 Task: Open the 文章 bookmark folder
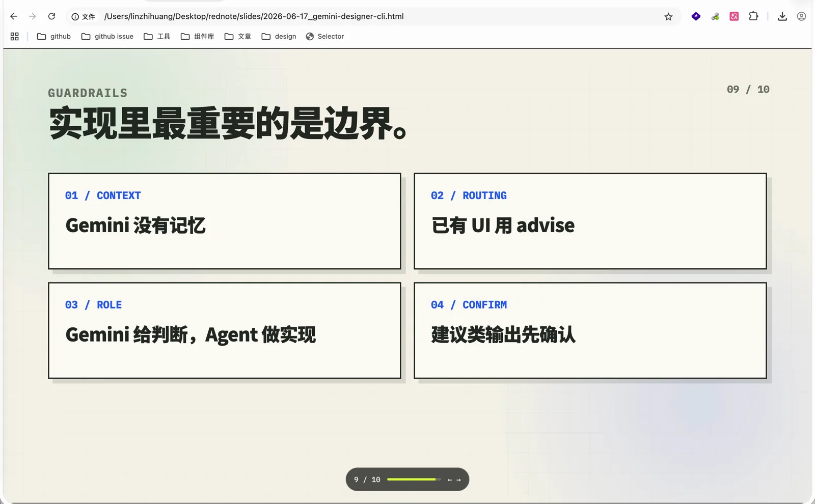[x=238, y=36]
